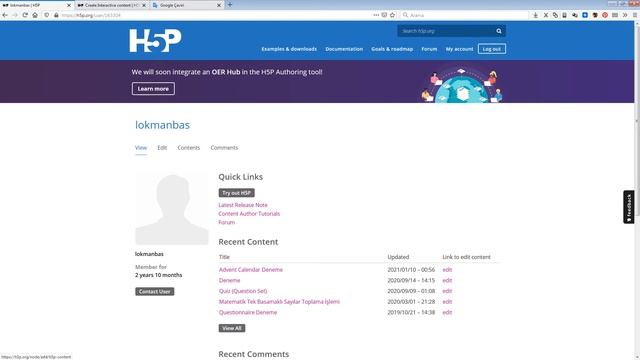This screenshot has height=360, width=640.
Task: Click the browser back arrow
Action: tap(5, 15)
